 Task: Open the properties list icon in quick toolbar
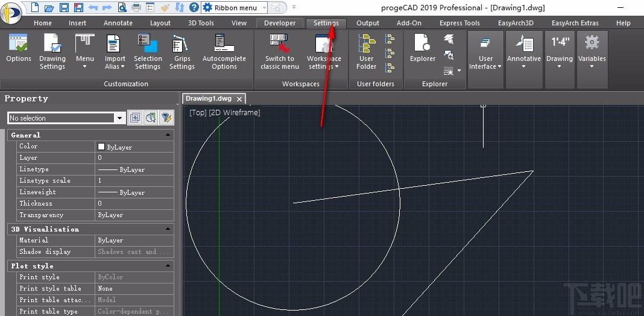click(151, 7)
